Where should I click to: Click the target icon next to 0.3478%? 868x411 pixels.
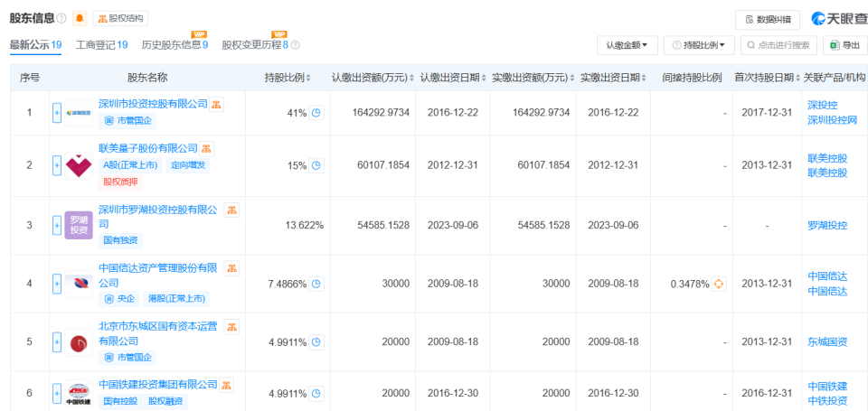point(719,285)
